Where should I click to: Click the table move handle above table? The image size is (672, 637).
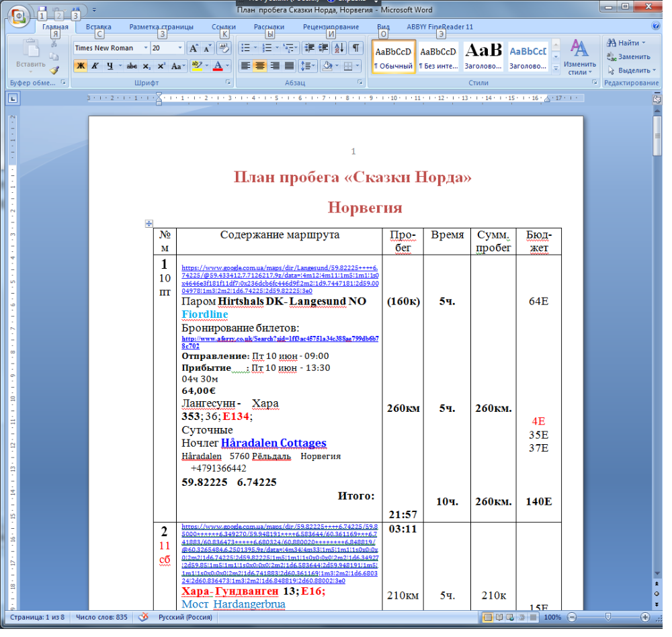coord(149,223)
